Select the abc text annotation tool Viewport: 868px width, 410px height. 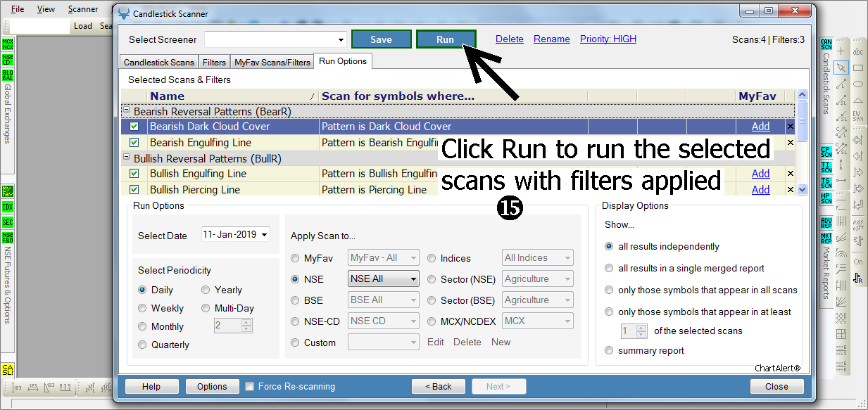point(858,51)
